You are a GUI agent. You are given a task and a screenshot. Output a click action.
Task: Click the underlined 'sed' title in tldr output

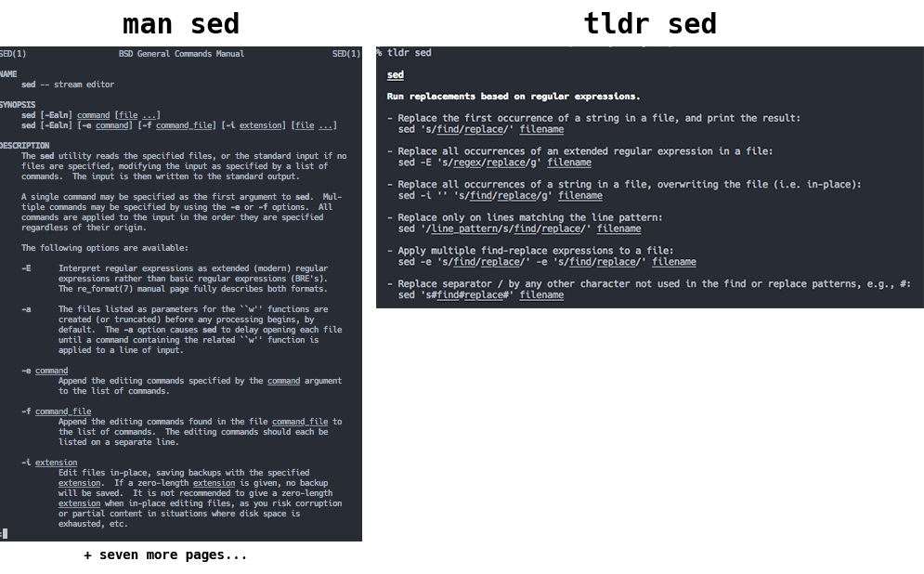click(x=396, y=75)
